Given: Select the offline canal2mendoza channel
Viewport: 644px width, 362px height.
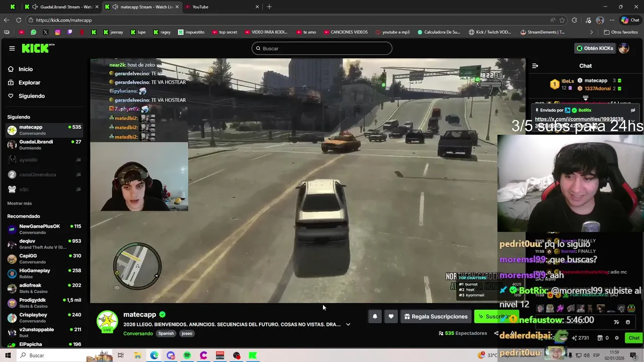Looking at the screenshot, I should pos(44,174).
